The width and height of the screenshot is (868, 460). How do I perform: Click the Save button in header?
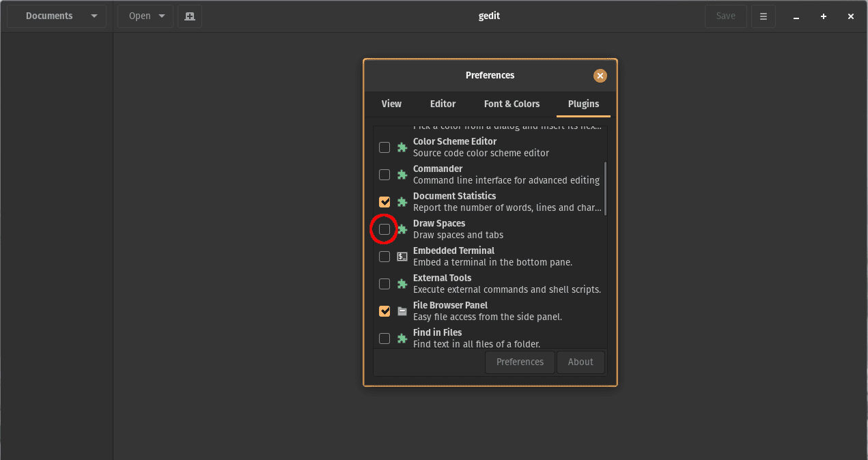(726, 16)
